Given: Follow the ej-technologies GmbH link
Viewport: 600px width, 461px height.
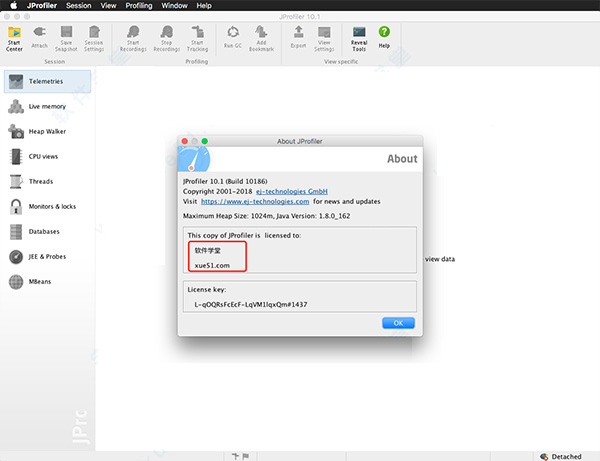Looking at the screenshot, I should pos(292,191).
